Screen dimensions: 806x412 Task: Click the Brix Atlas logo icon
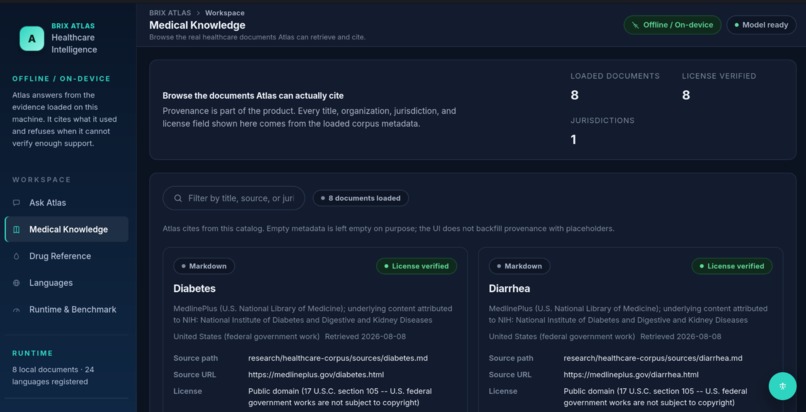point(32,39)
